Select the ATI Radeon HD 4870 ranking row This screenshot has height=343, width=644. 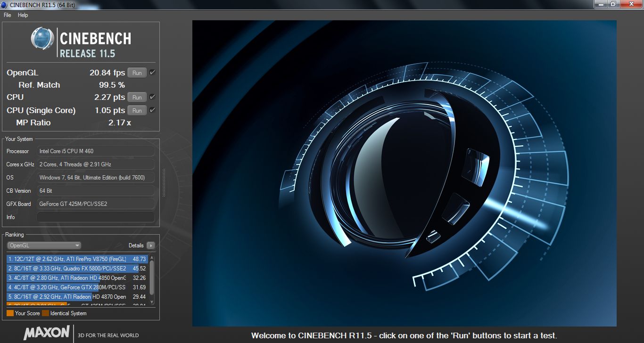click(77, 297)
